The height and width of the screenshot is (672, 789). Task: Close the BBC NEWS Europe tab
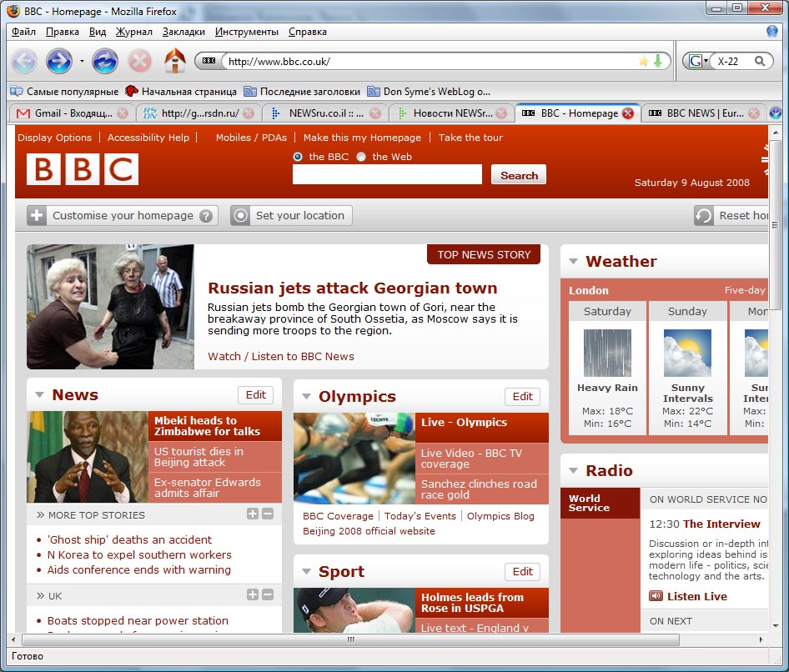pos(754,113)
